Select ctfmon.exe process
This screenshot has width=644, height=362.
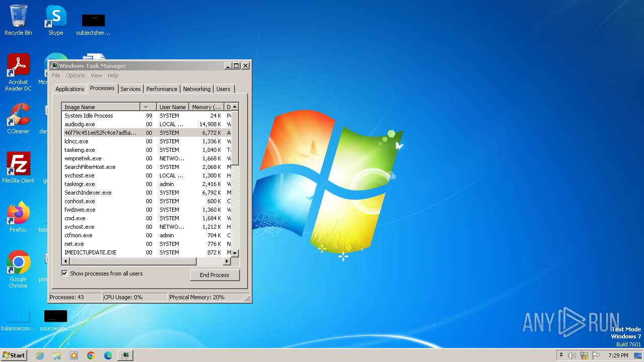146,235
